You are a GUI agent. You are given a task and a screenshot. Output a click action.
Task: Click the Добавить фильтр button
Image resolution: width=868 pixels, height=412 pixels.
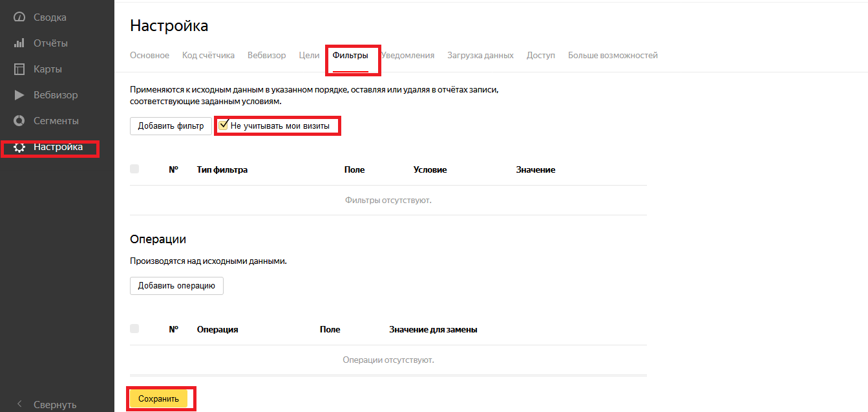171,126
